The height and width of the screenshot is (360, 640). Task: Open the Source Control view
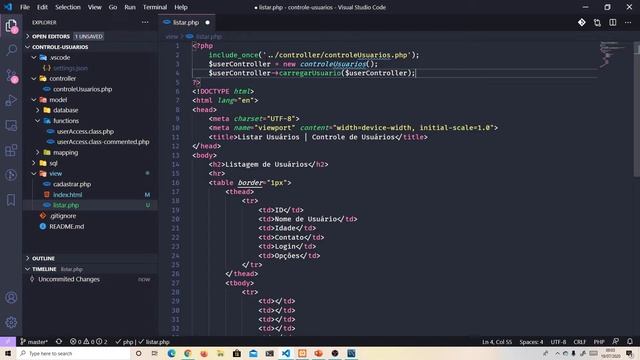(x=11, y=76)
